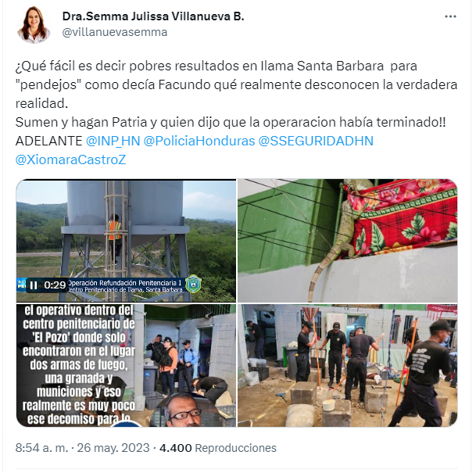Open the @PoliciaHonduras mention link
476x473 pixels.
click(199, 142)
